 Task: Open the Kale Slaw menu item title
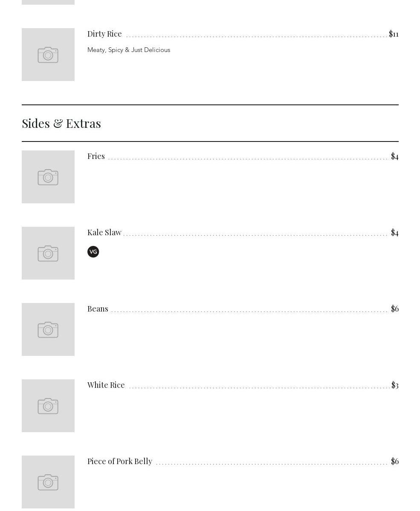[x=104, y=232]
